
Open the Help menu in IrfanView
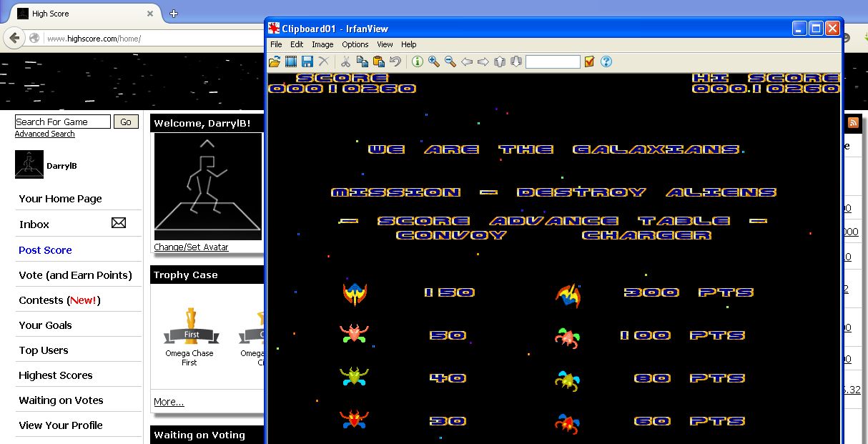409,44
